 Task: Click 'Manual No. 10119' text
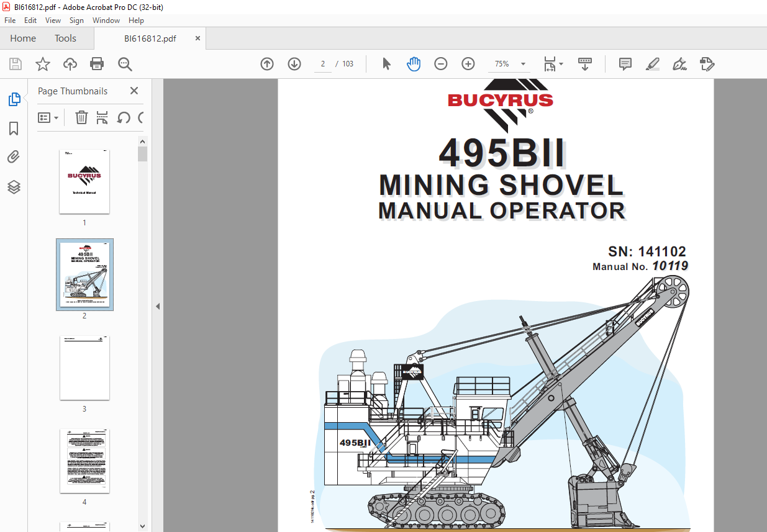click(640, 266)
